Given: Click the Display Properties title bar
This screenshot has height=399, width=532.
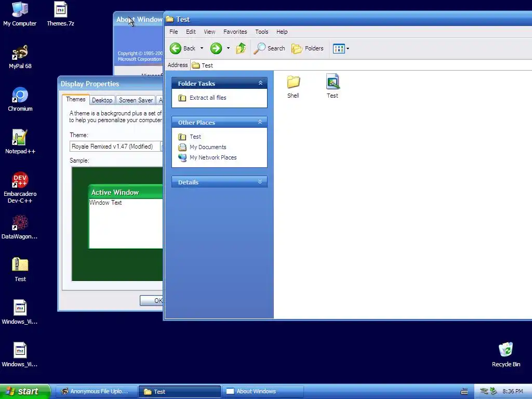Looking at the screenshot, I should [110, 84].
